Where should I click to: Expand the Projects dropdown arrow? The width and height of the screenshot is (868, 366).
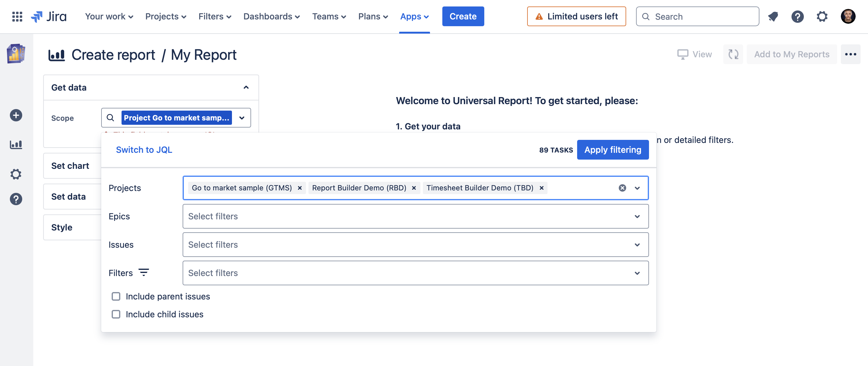[637, 188]
